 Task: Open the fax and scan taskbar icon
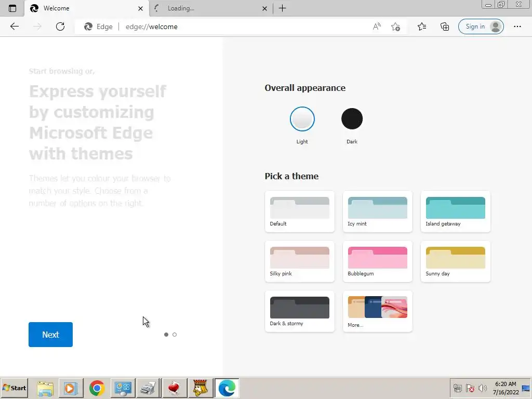(x=148, y=388)
